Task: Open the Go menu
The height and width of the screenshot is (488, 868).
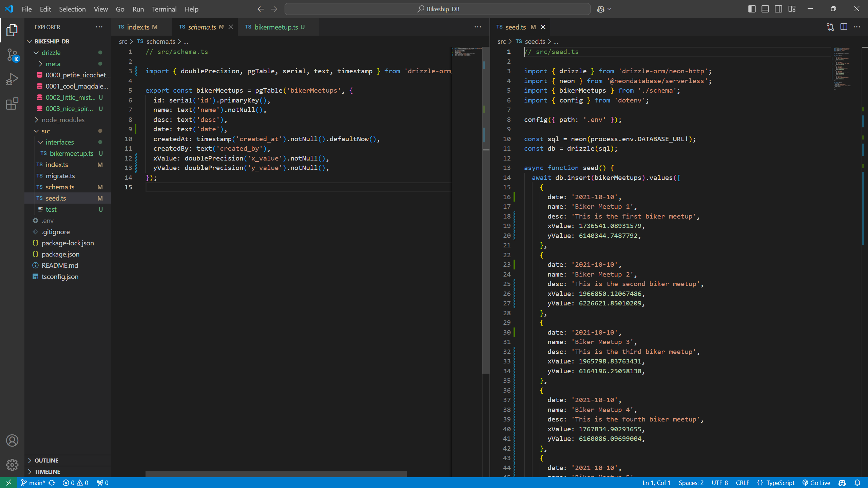Action: [x=120, y=9]
